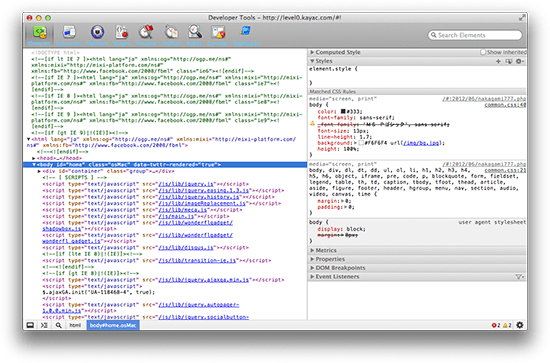Open the Scripts panel icon
550x363 pixels.
click(x=121, y=35)
